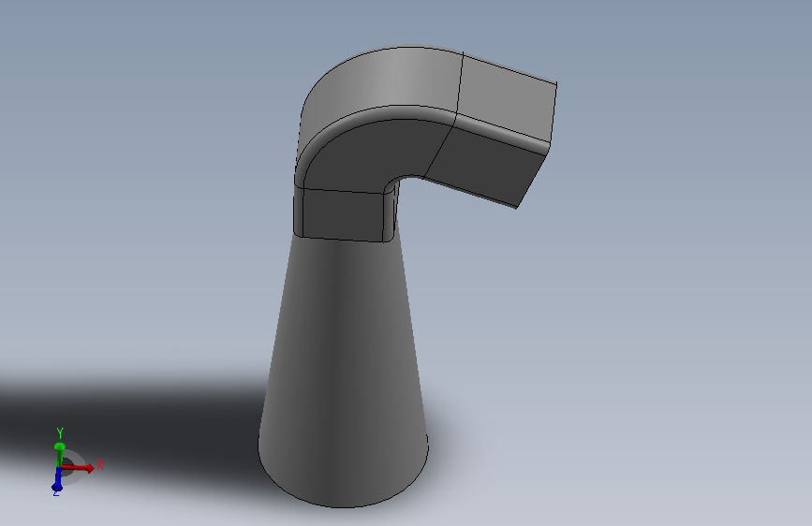
Task: Select the dark side face of the straight spout section
Action: [x=484, y=166]
